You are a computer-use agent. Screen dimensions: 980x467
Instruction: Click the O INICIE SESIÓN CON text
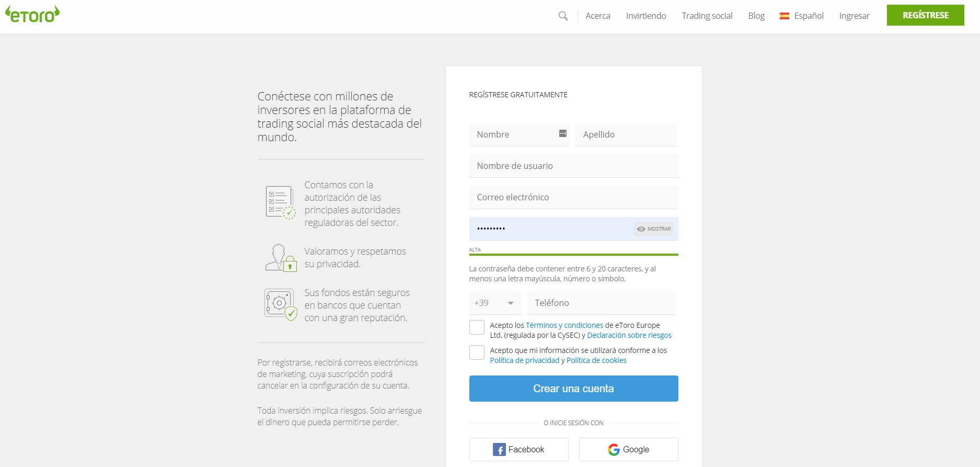[x=573, y=423]
